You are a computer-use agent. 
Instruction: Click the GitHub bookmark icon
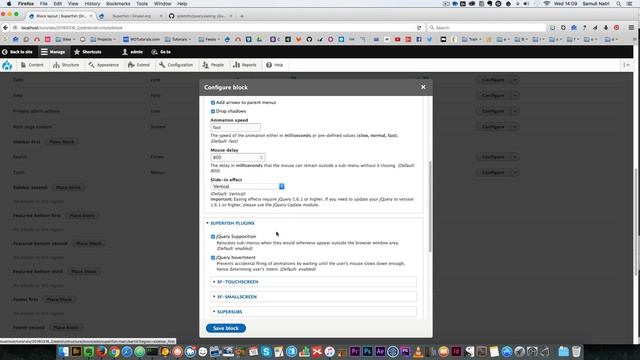tap(309, 40)
